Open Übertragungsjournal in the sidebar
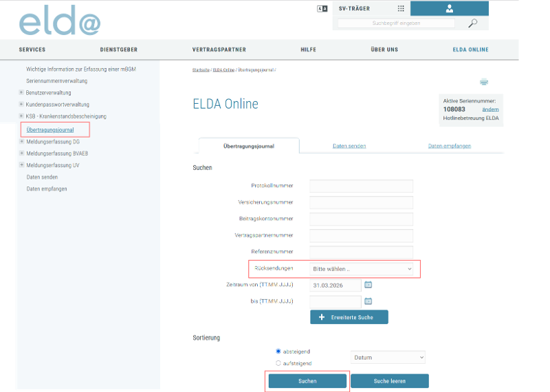550x392 pixels. click(x=50, y=130)
